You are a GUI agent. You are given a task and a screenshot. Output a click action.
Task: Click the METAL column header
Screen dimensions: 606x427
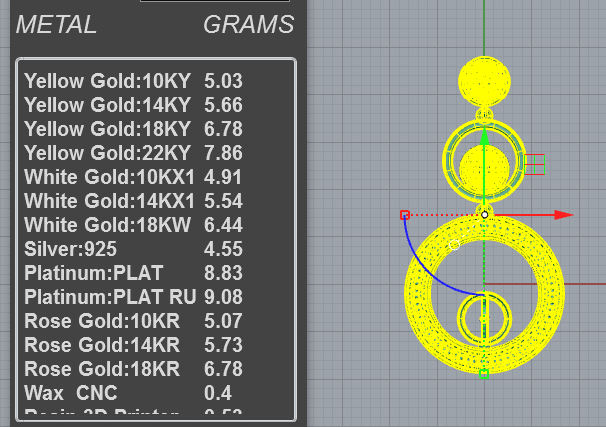tap(56, 25)
